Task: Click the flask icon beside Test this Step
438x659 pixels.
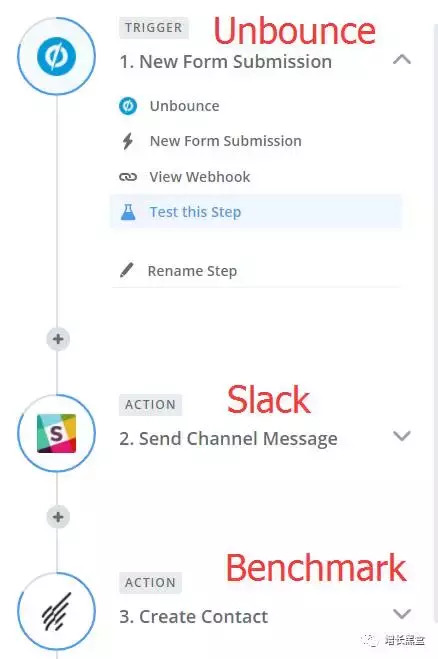Action: [128, 212]
